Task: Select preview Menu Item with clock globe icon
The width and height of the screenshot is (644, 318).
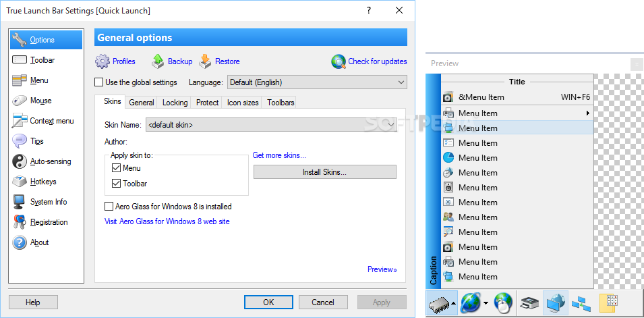Action: point(517,172)
